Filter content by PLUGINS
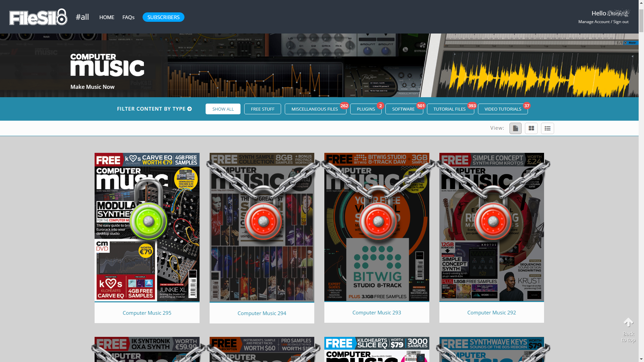 [x=366, y=109]
